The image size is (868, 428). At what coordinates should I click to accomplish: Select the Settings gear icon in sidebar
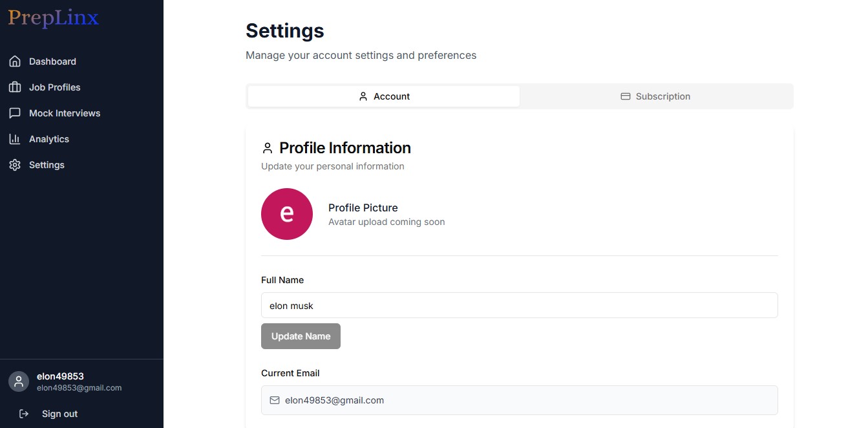coord(15,164)
